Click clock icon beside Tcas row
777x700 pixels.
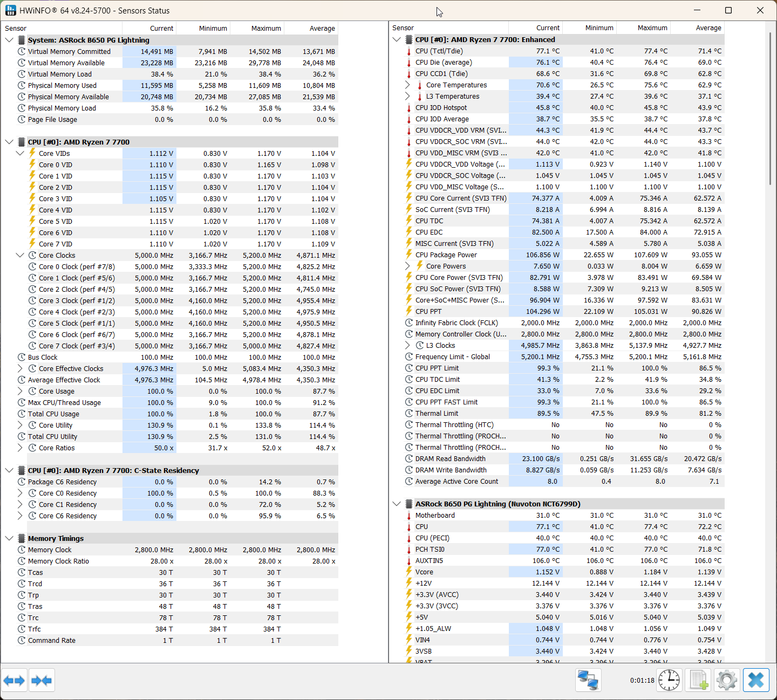click(22, 572)
